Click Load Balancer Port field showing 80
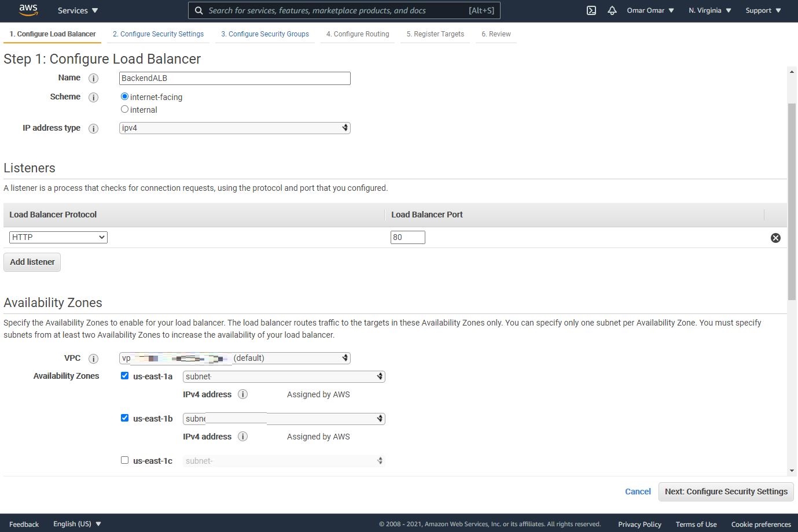 pyautogui.click(x=408, y=237)
